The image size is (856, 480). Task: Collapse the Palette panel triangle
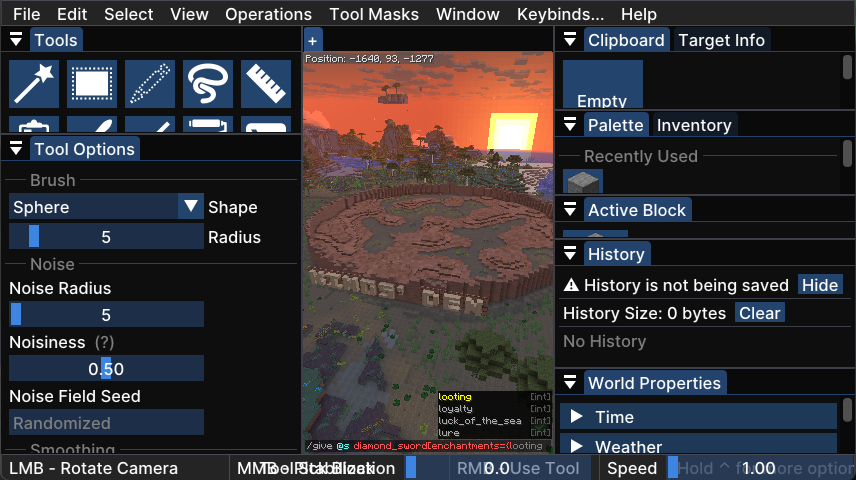tap(570, 125)
